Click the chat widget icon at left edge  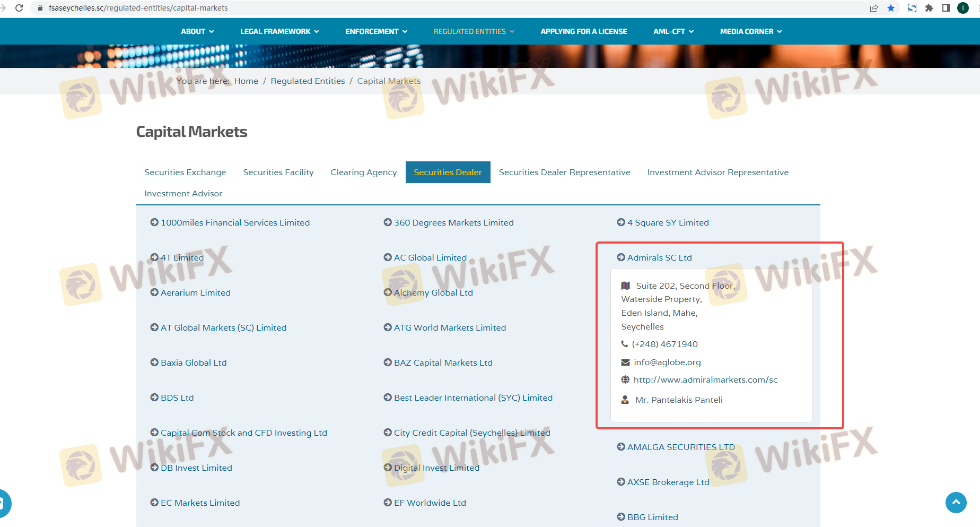(x=3, y=503)
